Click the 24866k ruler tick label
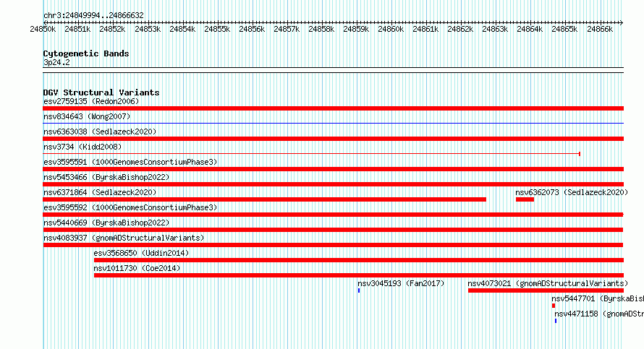Viewport: 644px width, 349px height. click(600, 29)
